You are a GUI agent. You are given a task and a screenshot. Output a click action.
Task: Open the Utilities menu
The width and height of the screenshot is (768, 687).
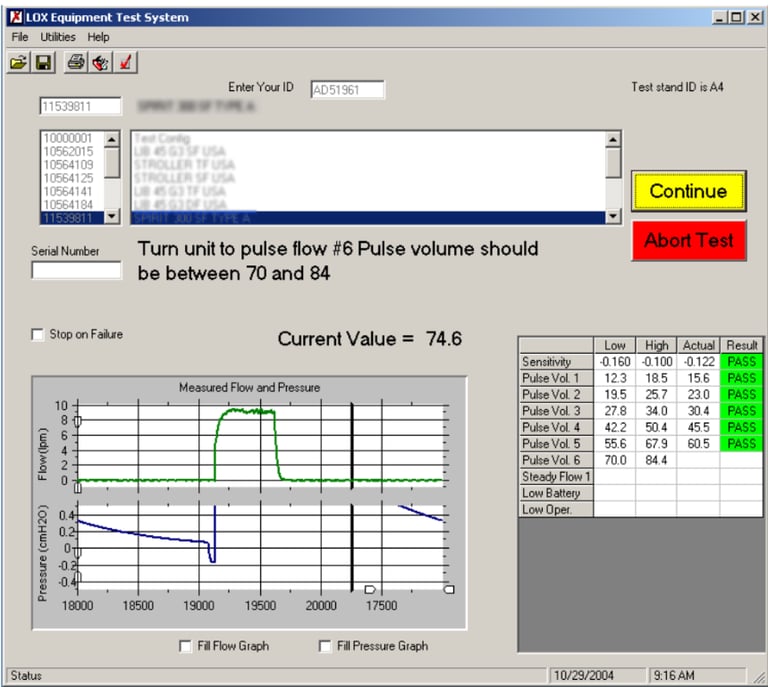coord(58,37)
